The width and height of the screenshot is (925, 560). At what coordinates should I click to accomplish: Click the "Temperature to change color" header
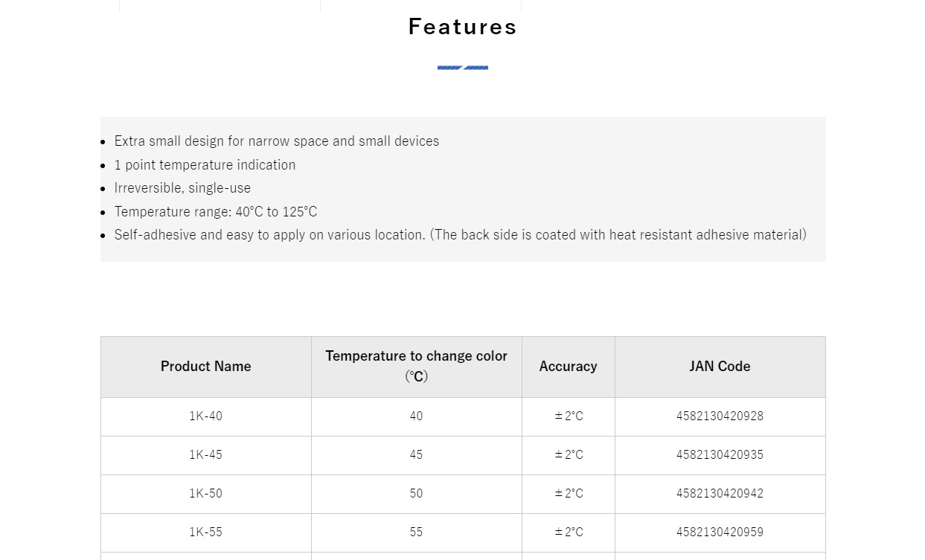click(x=416, y=356)
